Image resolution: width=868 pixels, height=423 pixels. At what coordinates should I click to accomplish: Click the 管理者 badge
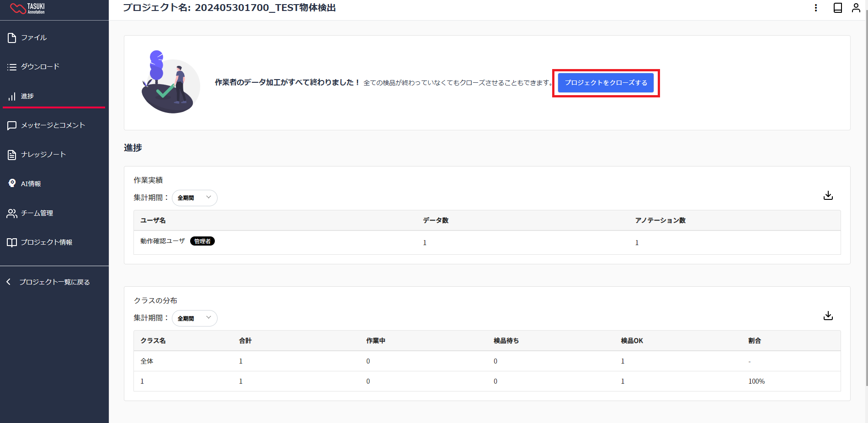(202, 241)
